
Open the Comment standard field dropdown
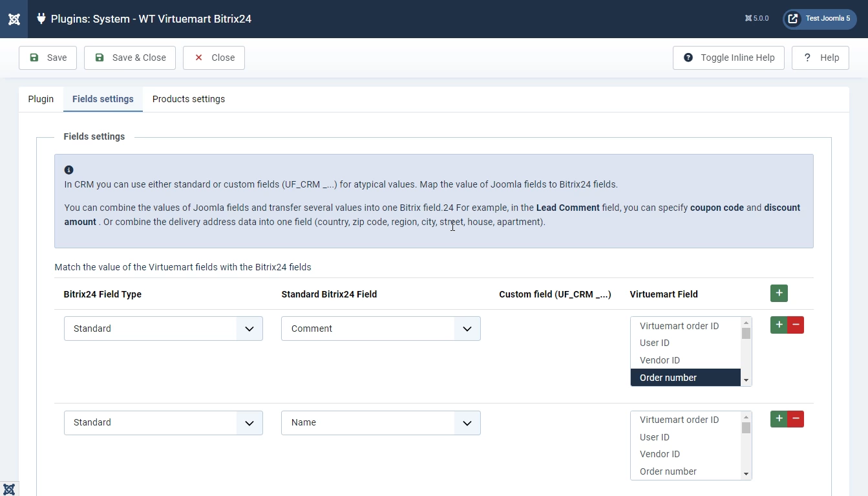(x=381, y=329)
